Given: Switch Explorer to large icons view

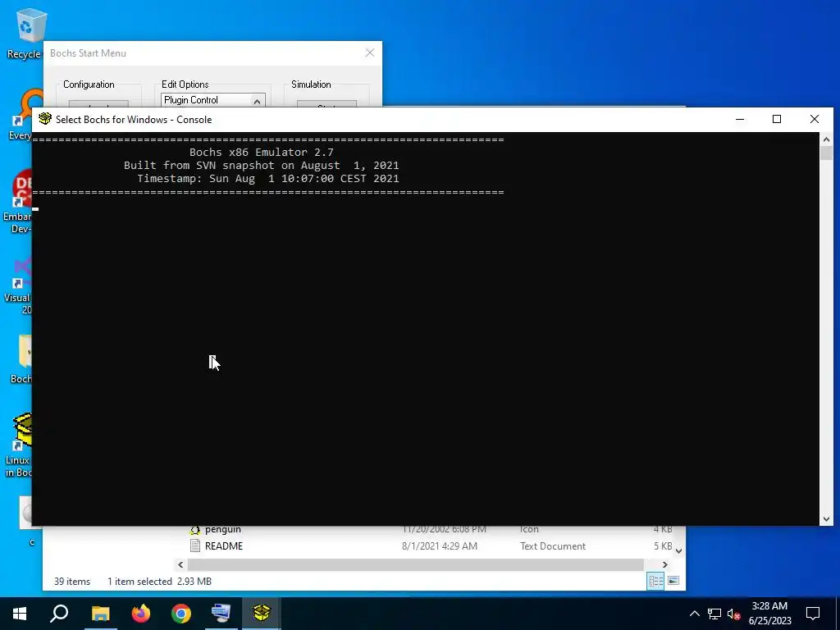Looking at the screenshot, I should coord(673,582).
